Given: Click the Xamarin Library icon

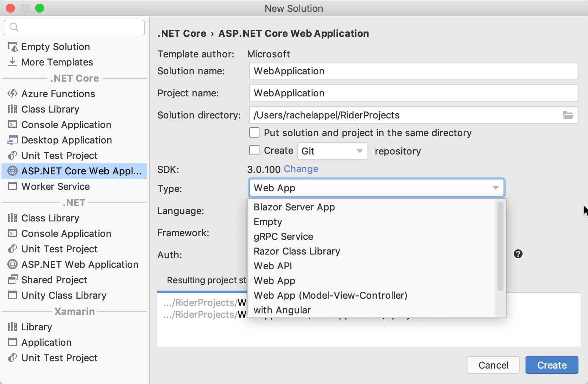Looking at the screenshot, I should point(12,327).
